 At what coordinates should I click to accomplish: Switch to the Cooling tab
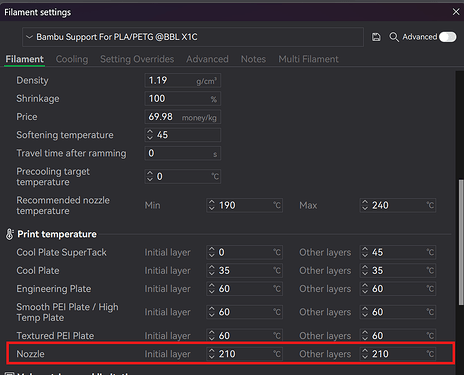72,59
